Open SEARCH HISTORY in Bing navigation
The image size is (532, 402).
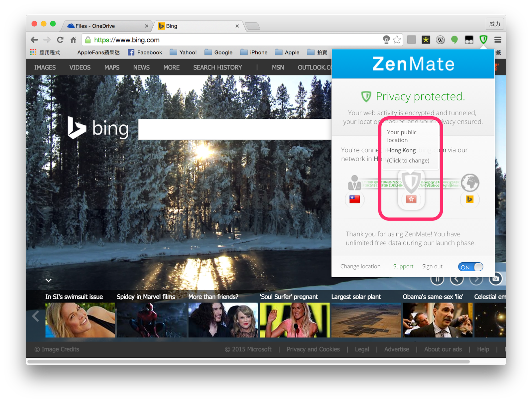(217, 67)
